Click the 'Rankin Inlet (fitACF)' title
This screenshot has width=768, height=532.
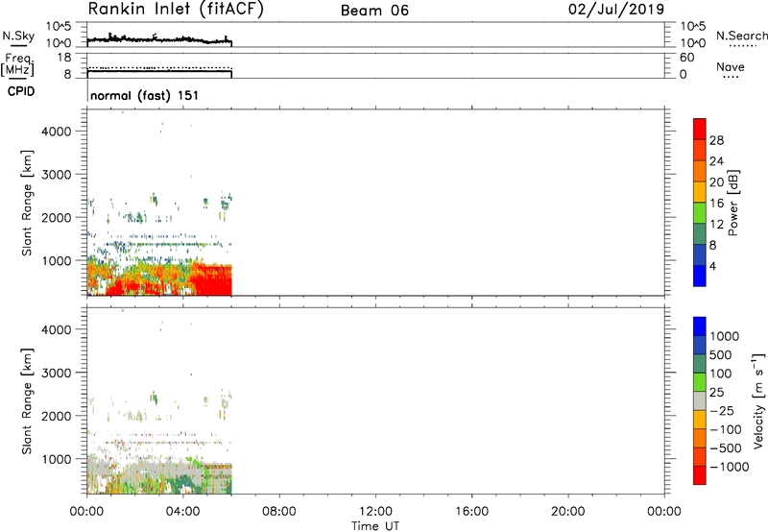pos(176,10)
